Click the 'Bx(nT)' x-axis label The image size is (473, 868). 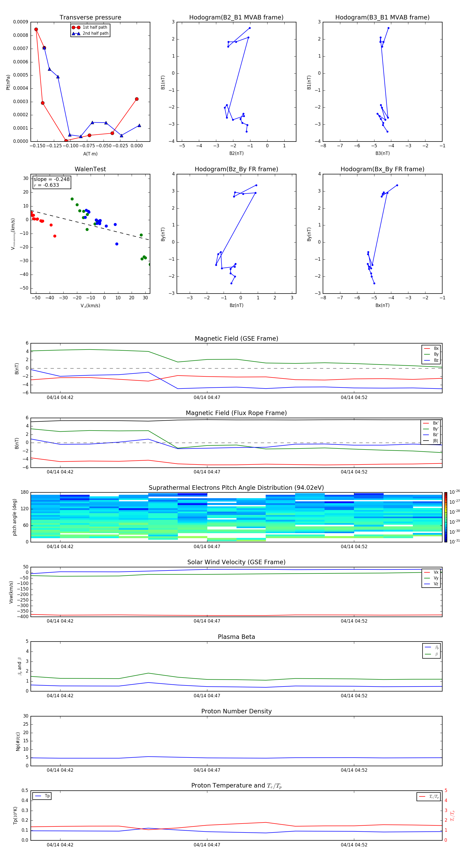tap(382, 306)
